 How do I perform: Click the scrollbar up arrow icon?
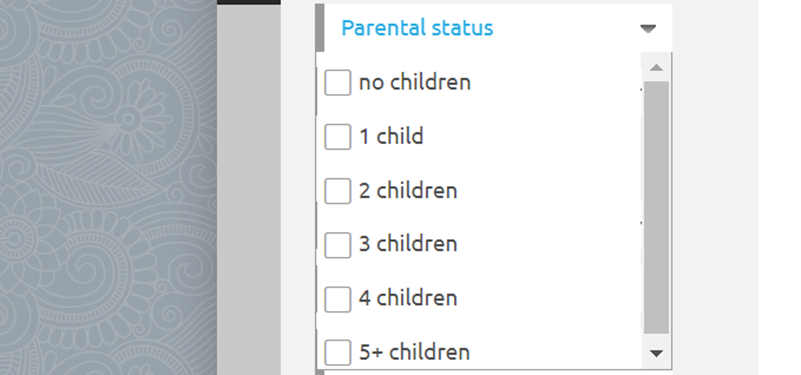656,67
